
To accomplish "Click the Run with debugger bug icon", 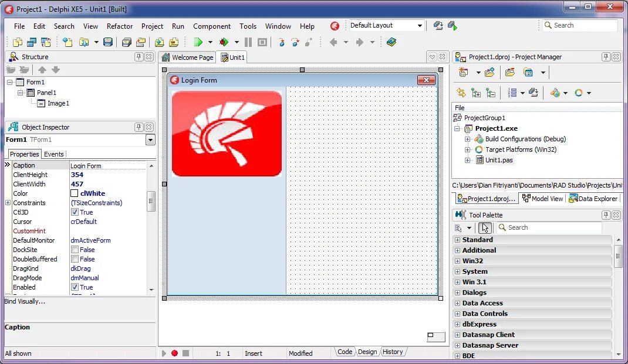I will 224,42.
